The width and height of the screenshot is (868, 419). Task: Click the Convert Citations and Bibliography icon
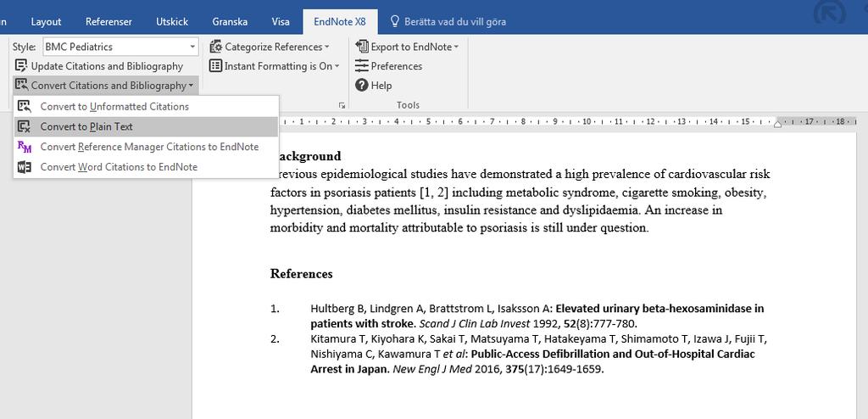coord(21,85)
